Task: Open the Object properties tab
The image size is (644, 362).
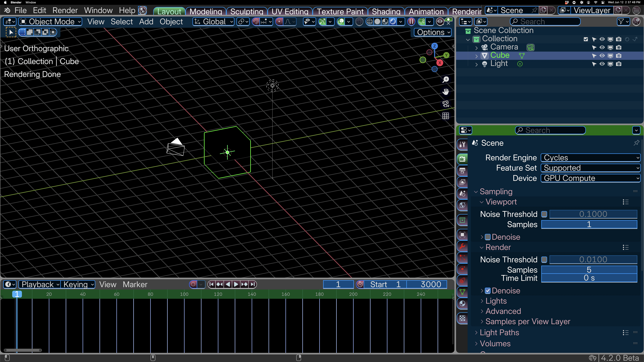Action: pos(462,235)
